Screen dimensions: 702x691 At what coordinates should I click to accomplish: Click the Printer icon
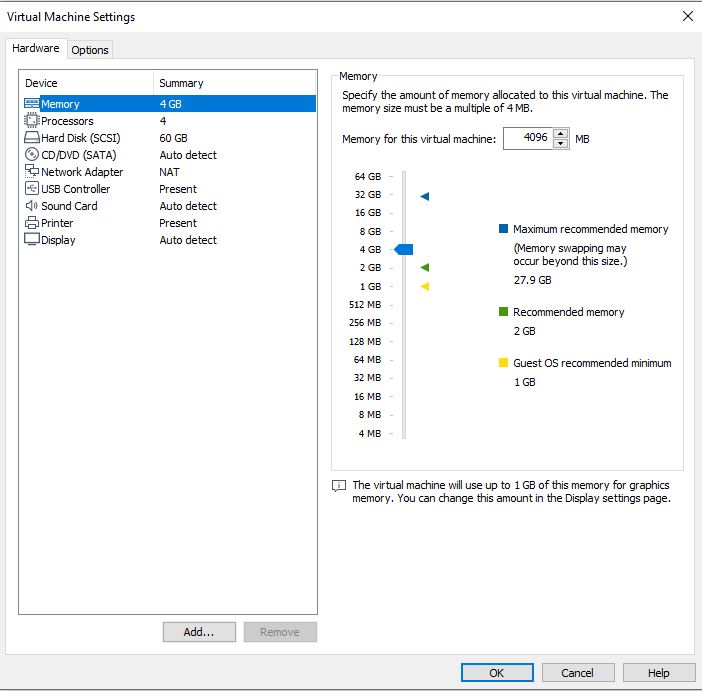(31, 223)
